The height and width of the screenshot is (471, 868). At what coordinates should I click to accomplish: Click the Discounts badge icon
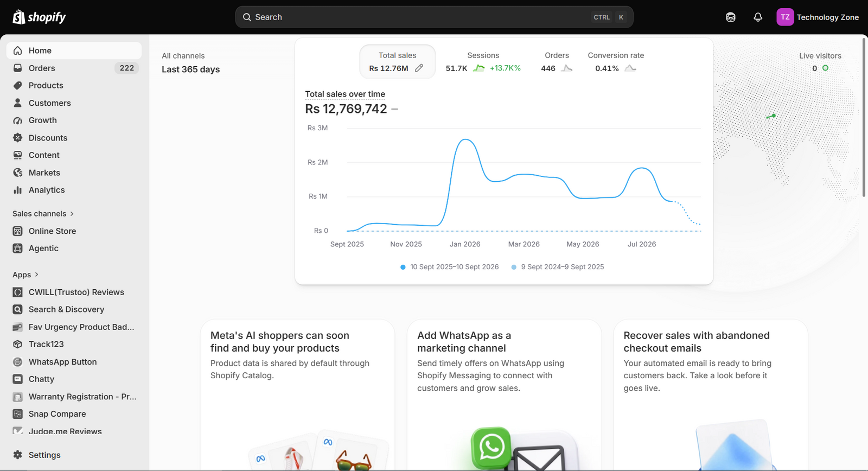[x=18, y=138]
